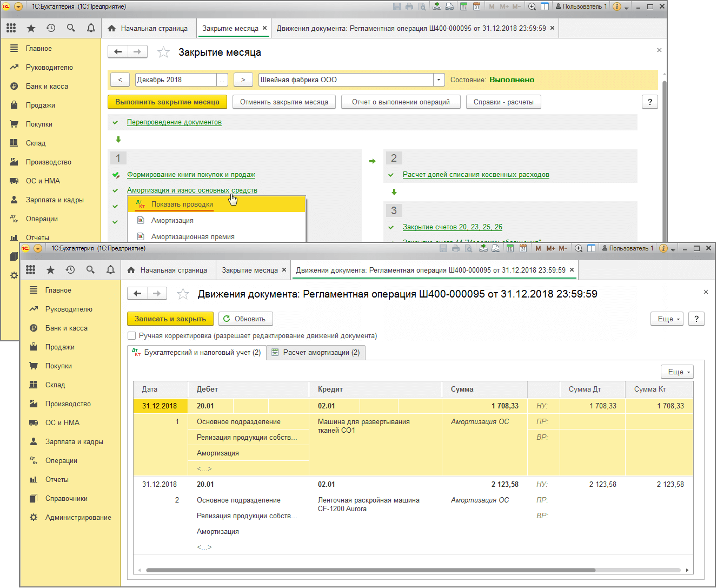
Task: Open Перепроведение документов link
Action: coord(174,122)
